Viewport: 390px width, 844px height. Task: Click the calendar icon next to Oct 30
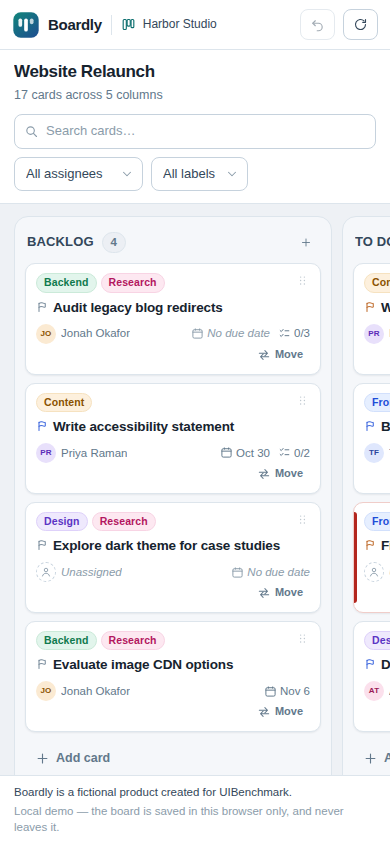(x=226, y=453)
